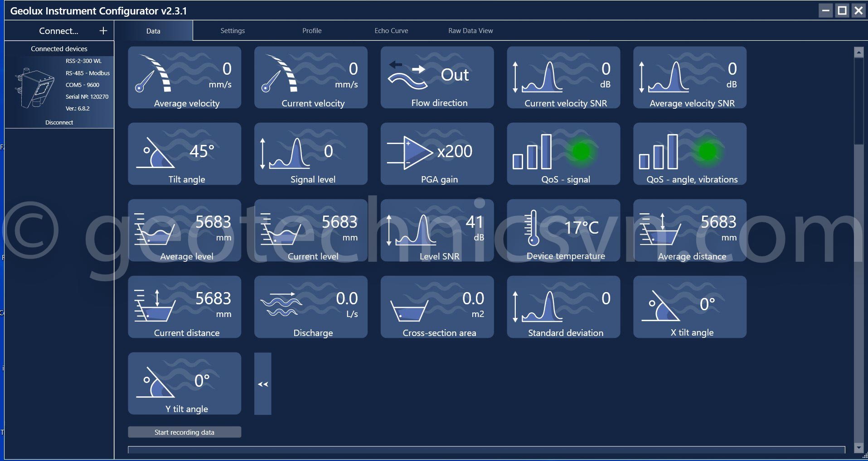Click the Device temperature thermometer icon

coord(533,228)
